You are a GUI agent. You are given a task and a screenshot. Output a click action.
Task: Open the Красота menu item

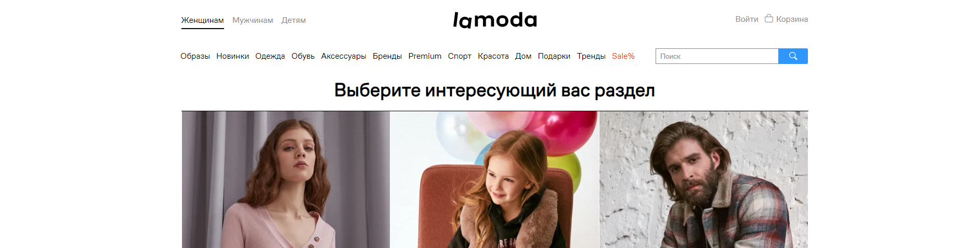pos(493,56)
